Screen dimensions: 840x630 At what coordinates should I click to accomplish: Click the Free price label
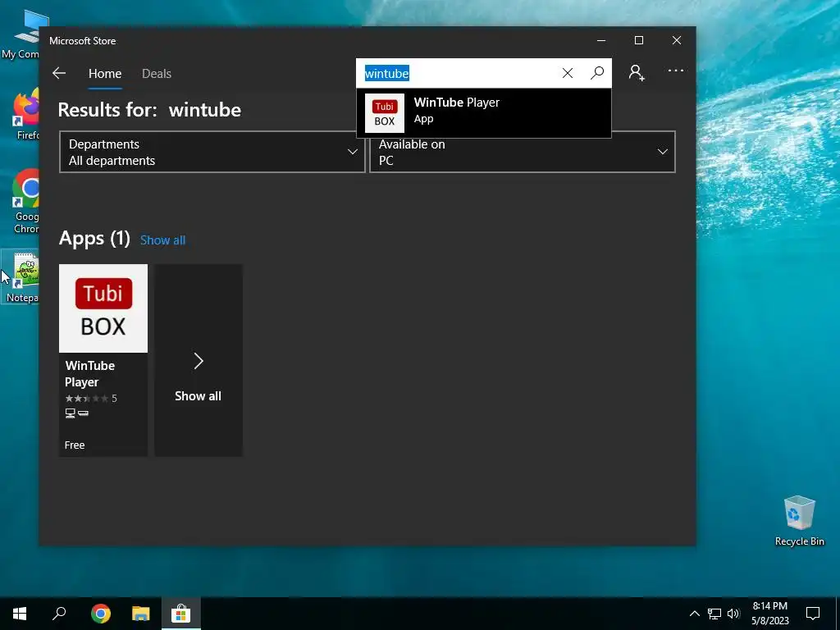pyautogui.click(x=75, y=445)
